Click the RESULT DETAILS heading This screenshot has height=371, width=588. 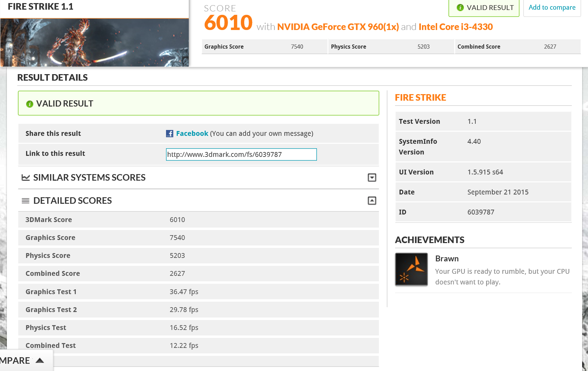[x=53, y=78]
